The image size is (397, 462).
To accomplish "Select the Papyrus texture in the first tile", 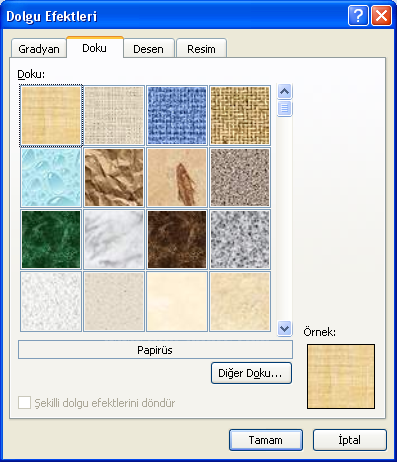I will click(x=51, y=115).
